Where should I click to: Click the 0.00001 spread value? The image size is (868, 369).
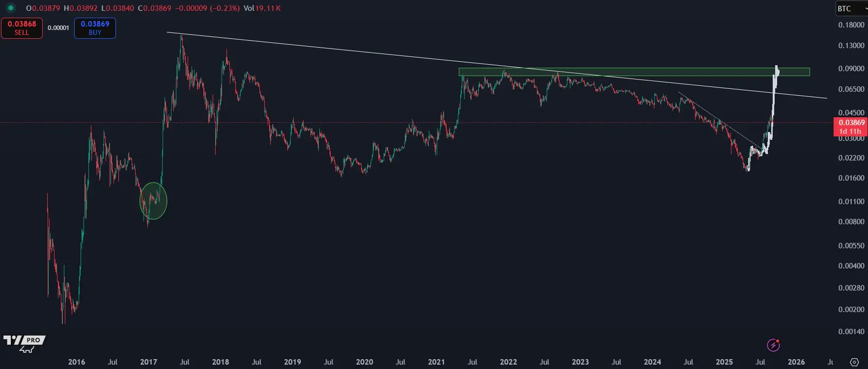[58, 28]
